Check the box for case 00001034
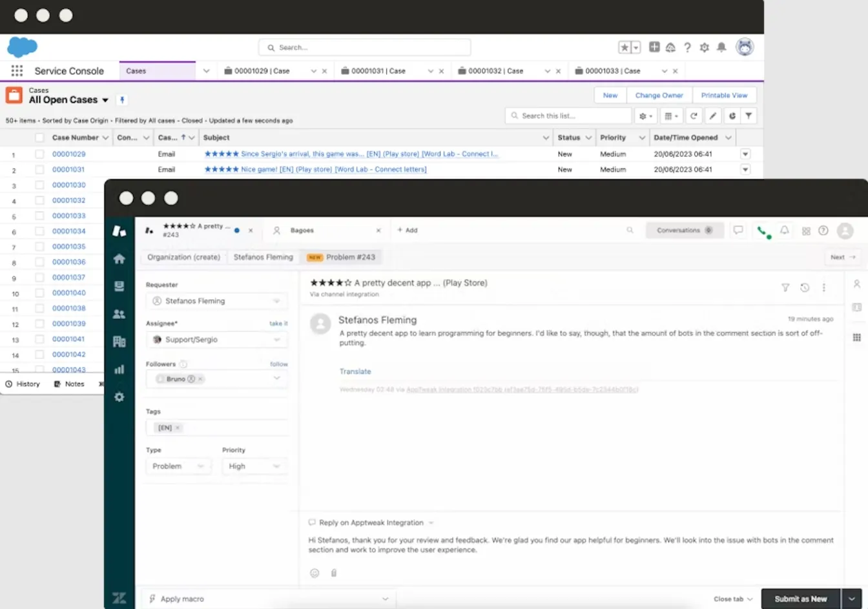868x609 pixels. [39, 231]
